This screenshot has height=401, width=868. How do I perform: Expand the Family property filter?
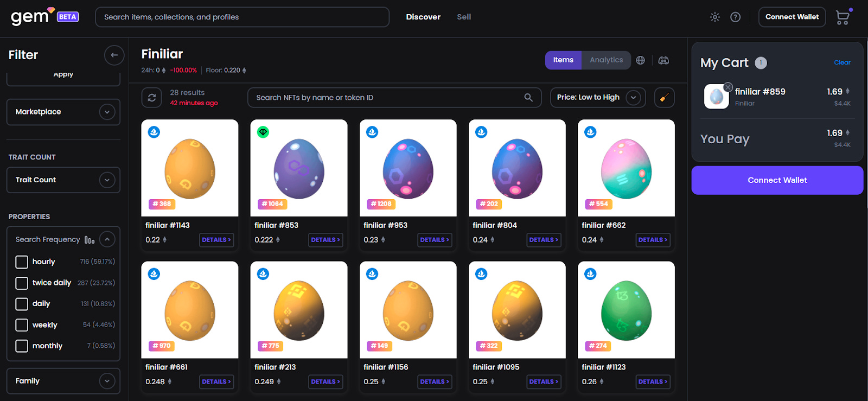[x=63, y=381]
